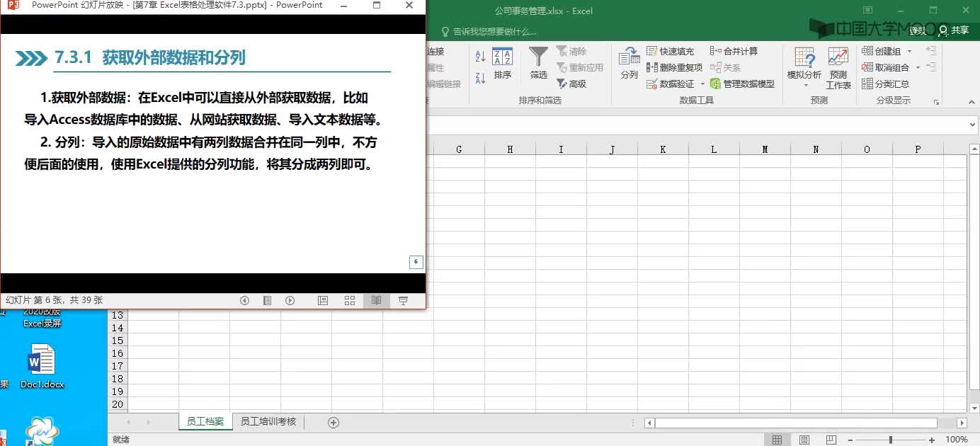Run 快速填充 flash fill

(670, 51)
